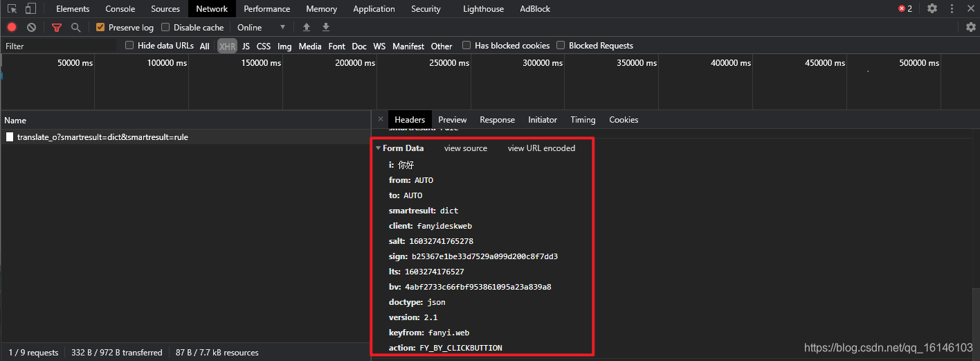Screen dimensions: 980x361
Task: Switch to the Preview tab
Action: pos(453,119)
